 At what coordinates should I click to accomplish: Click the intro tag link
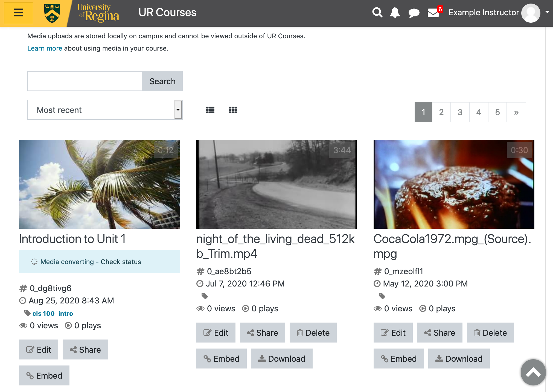65,313
